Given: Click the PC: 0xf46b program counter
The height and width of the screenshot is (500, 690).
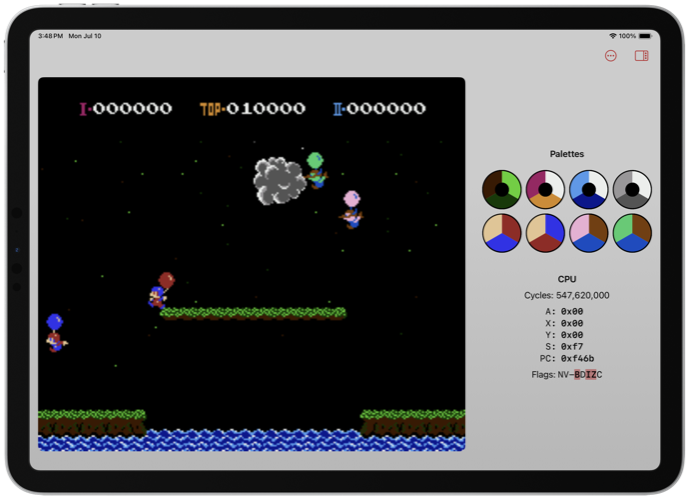Looking at the screenshot, I should (567, 359).
